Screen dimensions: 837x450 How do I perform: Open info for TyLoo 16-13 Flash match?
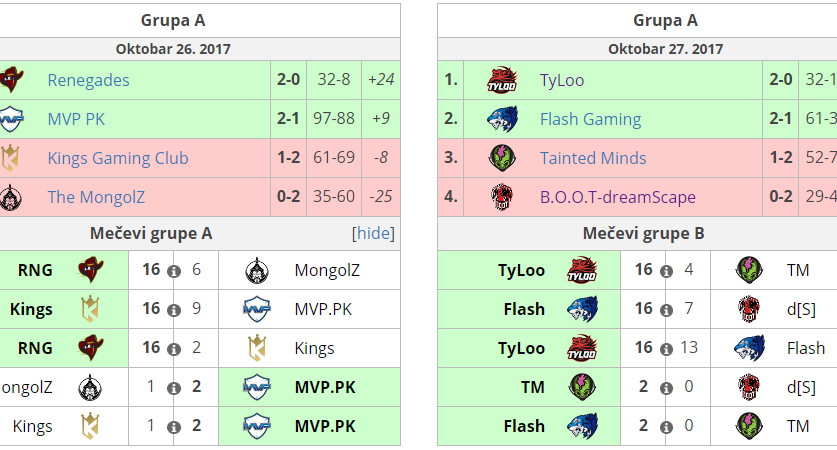pyautogui.click(x=666, y=349)
